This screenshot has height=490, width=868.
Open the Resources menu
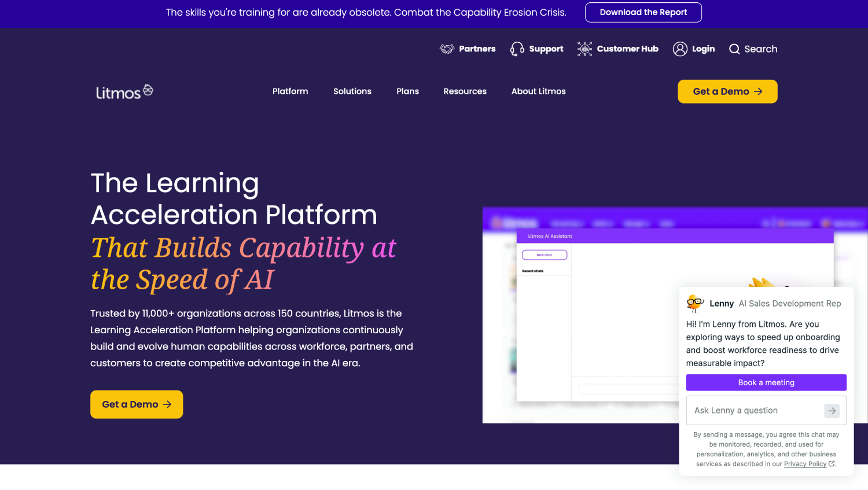pyautogui.click(x=465, y=91)
